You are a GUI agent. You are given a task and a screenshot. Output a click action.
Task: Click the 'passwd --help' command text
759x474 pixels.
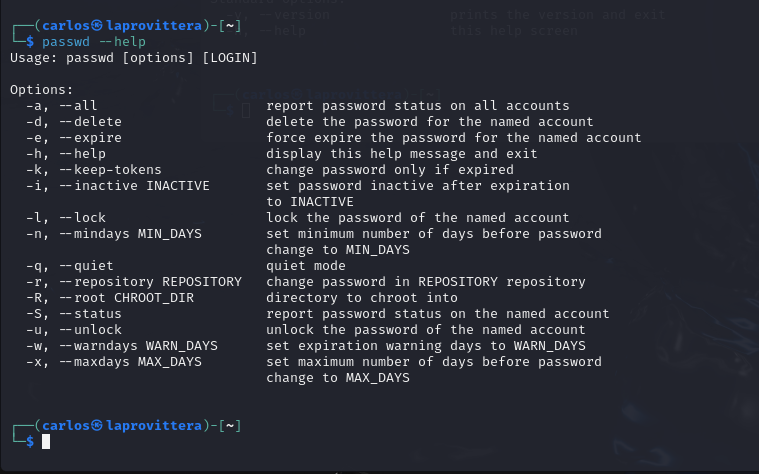[x=94, y=42]
